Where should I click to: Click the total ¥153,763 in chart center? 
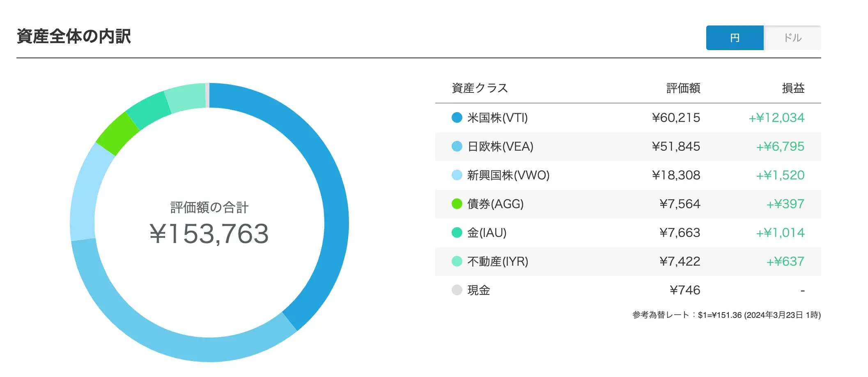(209, 234)
